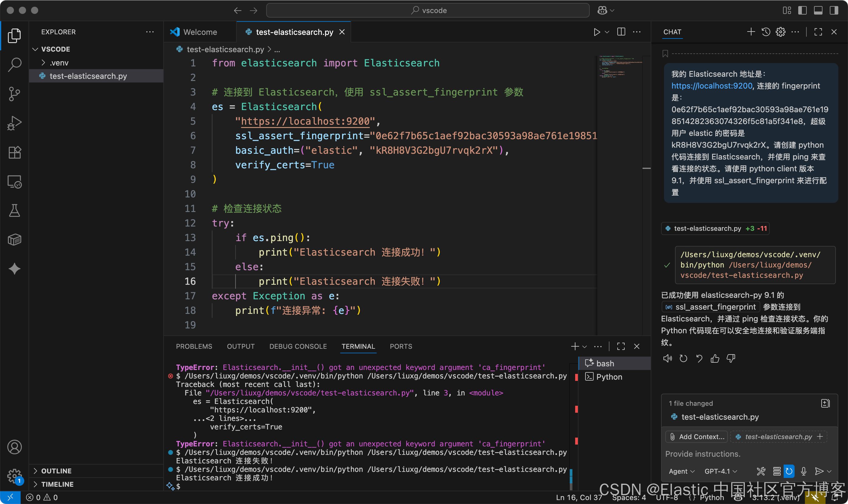Image resolution: width=848 pixels, height=504 pixels.
Task: Run the Python file with play button
Action: tap(597, 32)
